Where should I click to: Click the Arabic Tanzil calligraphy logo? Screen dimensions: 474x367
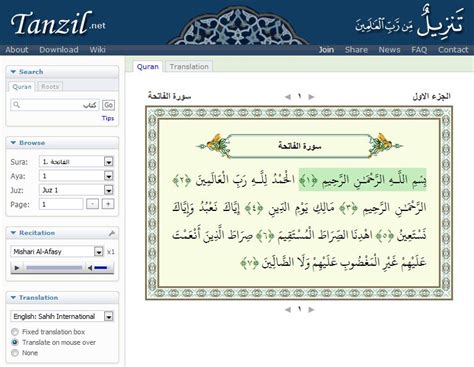click(x=409, y=22)
